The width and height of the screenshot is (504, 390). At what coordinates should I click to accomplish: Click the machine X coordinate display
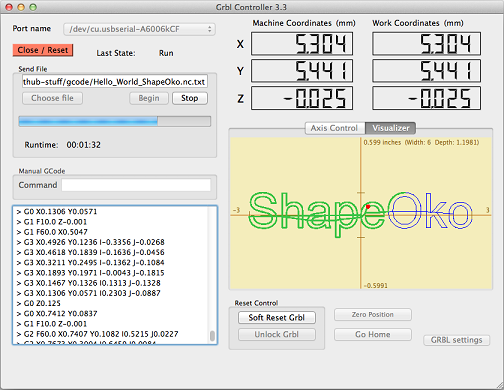(x=302, y=44)
